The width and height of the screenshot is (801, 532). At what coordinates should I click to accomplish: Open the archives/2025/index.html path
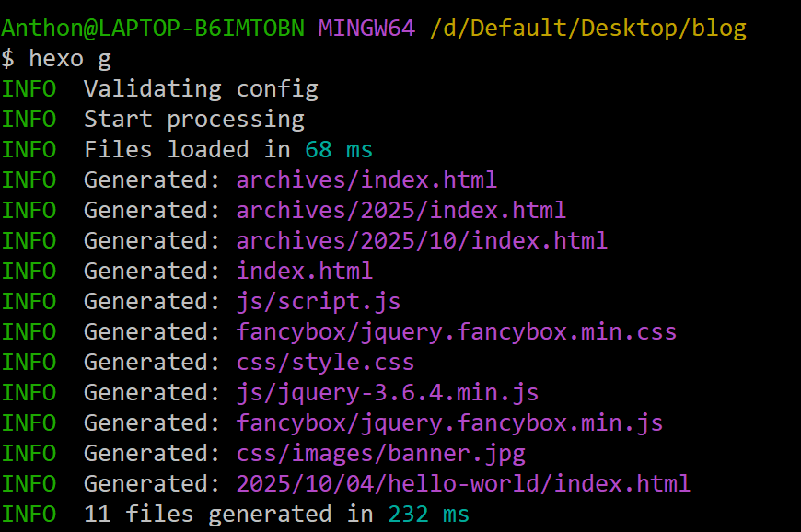point(400,210)
